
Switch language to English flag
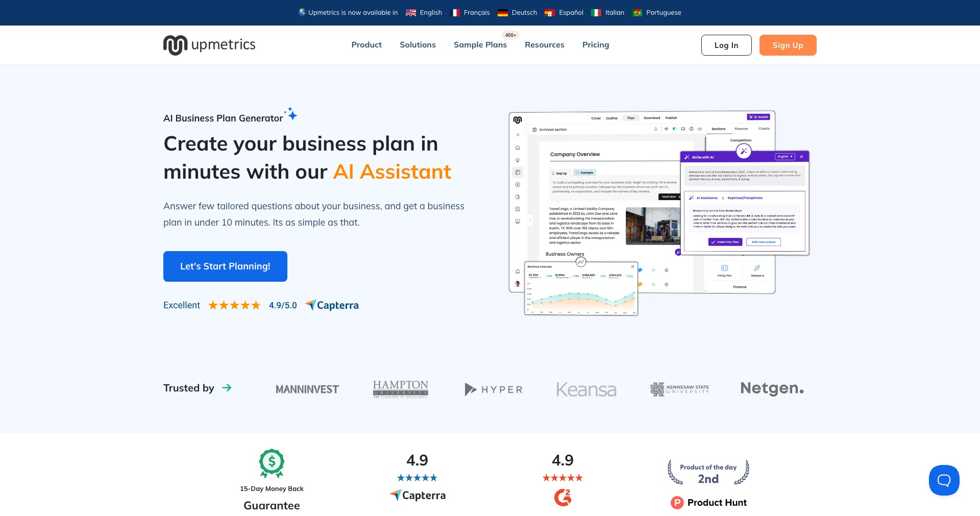[x=411, y=13]
